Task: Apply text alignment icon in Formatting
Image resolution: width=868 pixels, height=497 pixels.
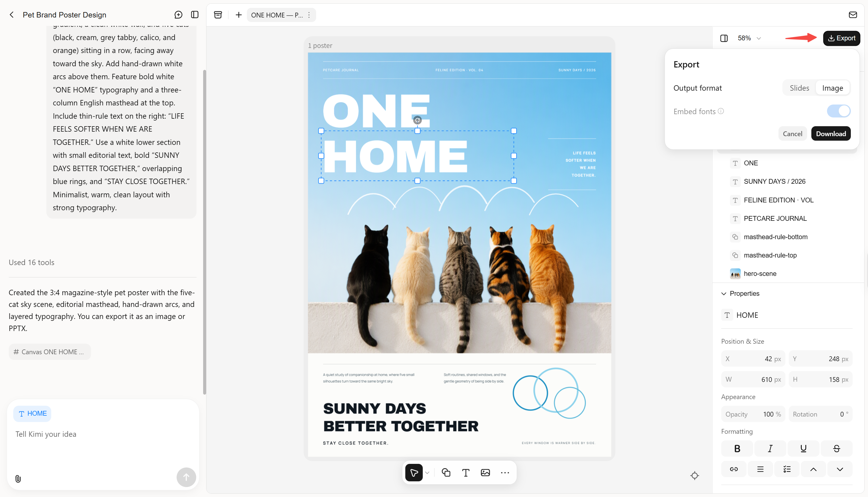Action: (x=760, y=469)
